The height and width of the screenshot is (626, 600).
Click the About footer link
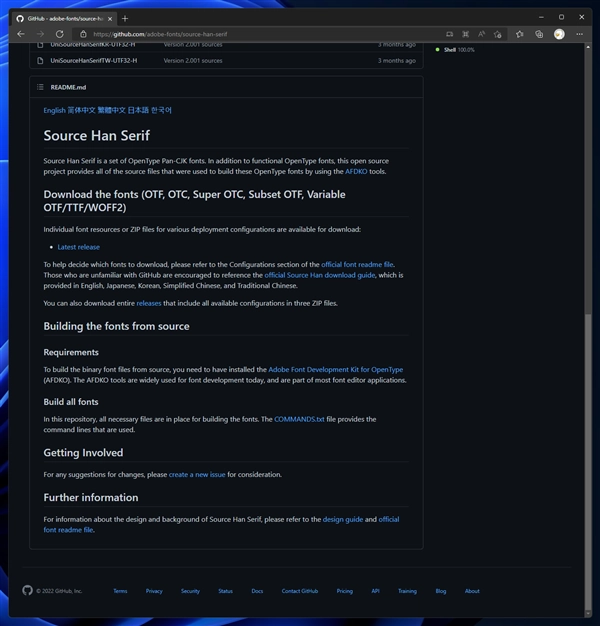472,591
